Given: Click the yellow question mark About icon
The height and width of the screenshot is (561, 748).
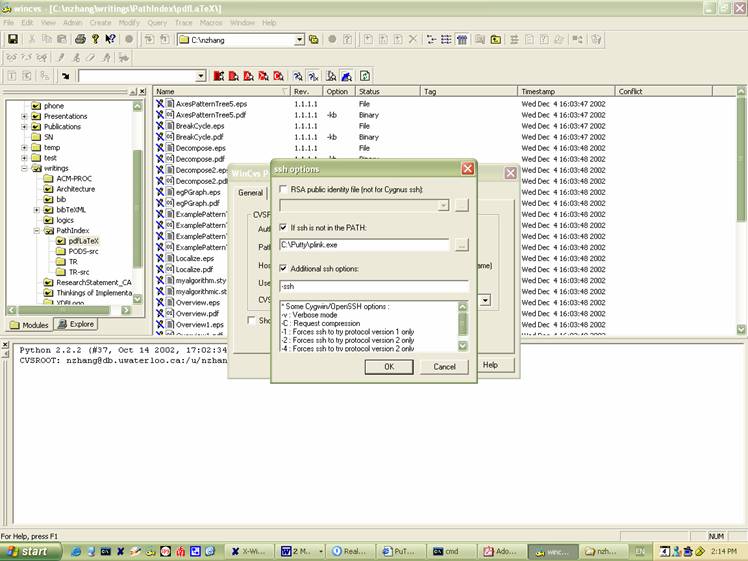Looking at the screenshot, I should (x=96, y=40).
